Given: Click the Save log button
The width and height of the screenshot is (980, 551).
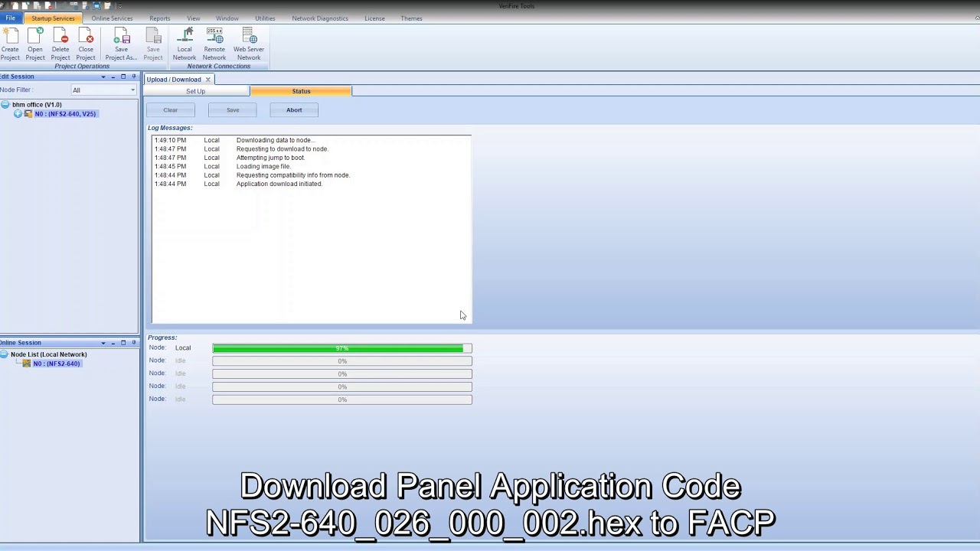Looking at the screenshot, I should (x=233, y=110).
